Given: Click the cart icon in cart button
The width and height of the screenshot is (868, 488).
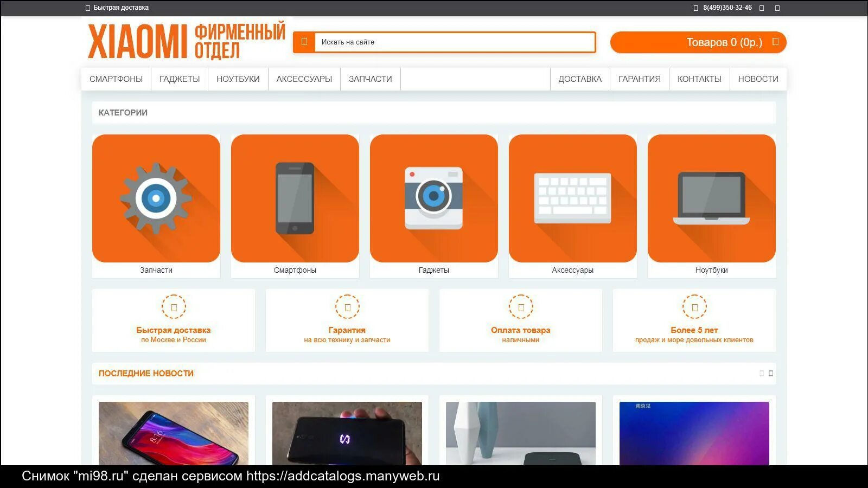Looking at the screenshot, I should [x=775, y=42].
